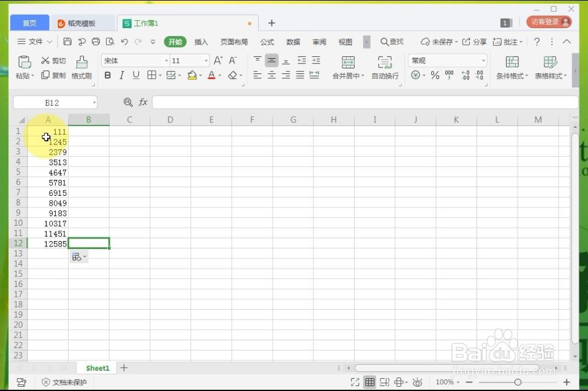The image size is (588, 391).
Task: Click the insert function fx icon
Action: point(143,102)
